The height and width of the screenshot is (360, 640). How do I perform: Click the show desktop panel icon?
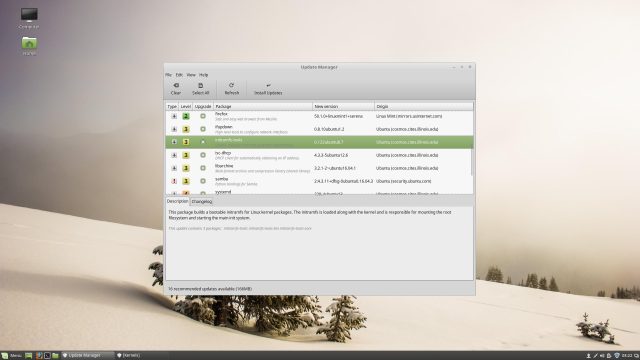29,356
